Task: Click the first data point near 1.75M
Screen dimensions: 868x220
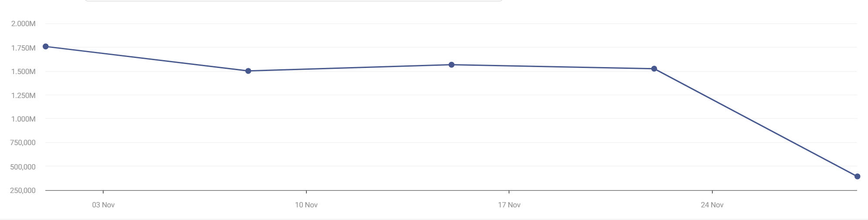Action: [46, 47]
